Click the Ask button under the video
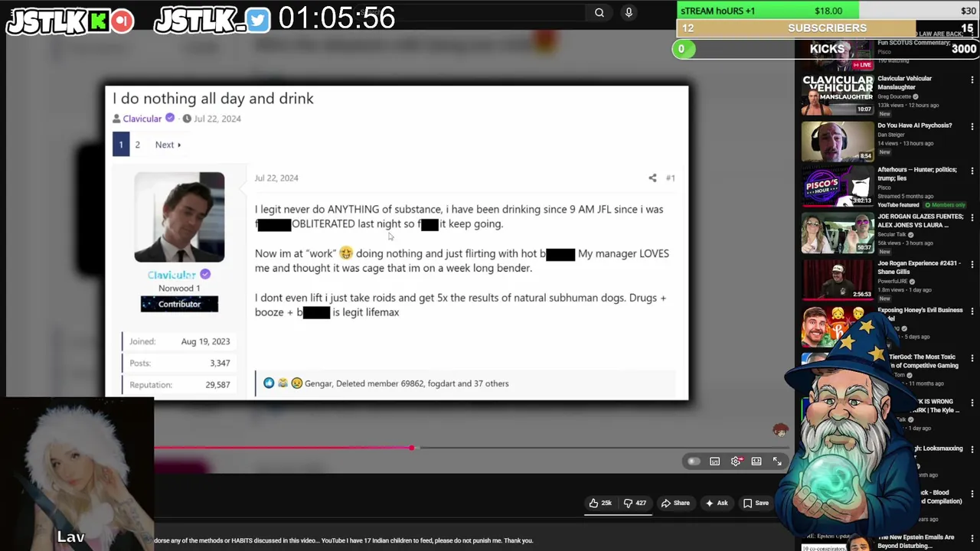The height and width of the screenshot is (551, 980). (717, 503)
